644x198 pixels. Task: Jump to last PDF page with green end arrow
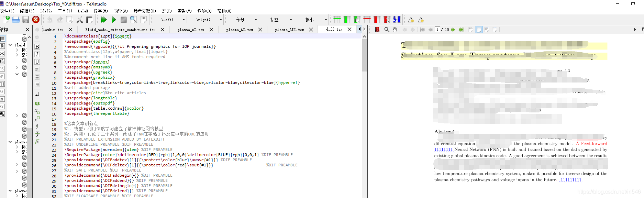coord(461,30)
